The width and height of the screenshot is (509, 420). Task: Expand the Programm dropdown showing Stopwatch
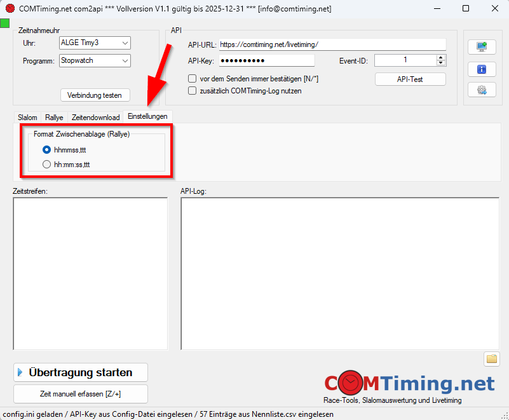point(95,61)
